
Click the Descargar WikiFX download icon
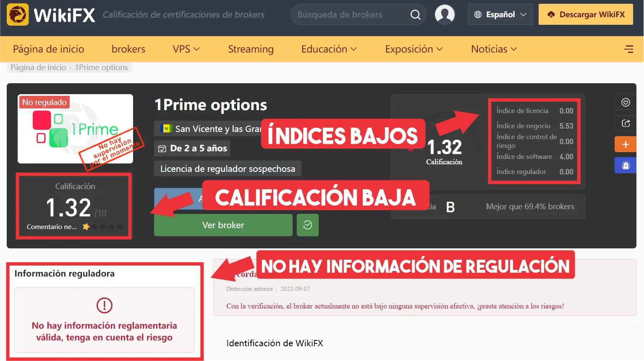click(551, 15)
